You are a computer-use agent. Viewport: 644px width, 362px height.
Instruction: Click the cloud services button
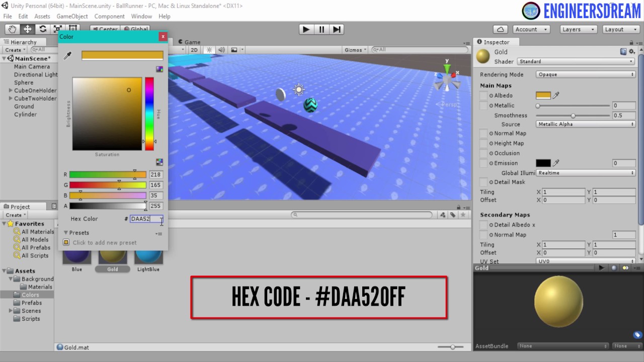(500, 29)
